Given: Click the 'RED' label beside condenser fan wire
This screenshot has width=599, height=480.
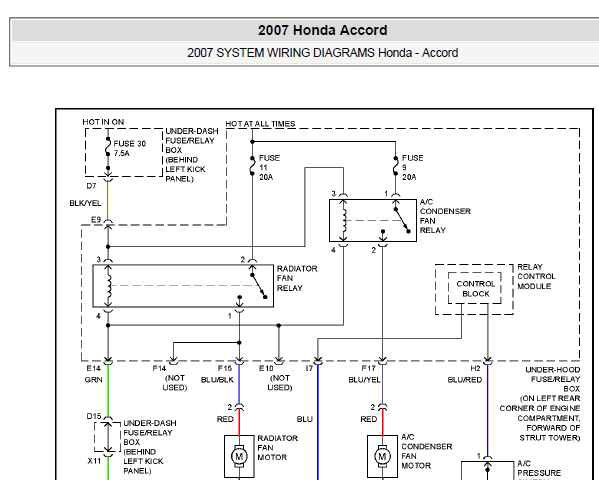Looking at the screenshot, I should coord(369,419).
